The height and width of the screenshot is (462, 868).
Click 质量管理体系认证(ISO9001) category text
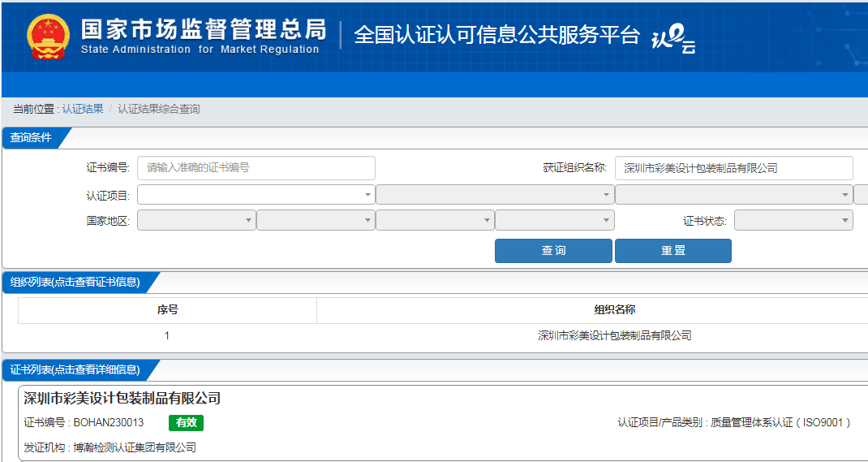point(780,423)
